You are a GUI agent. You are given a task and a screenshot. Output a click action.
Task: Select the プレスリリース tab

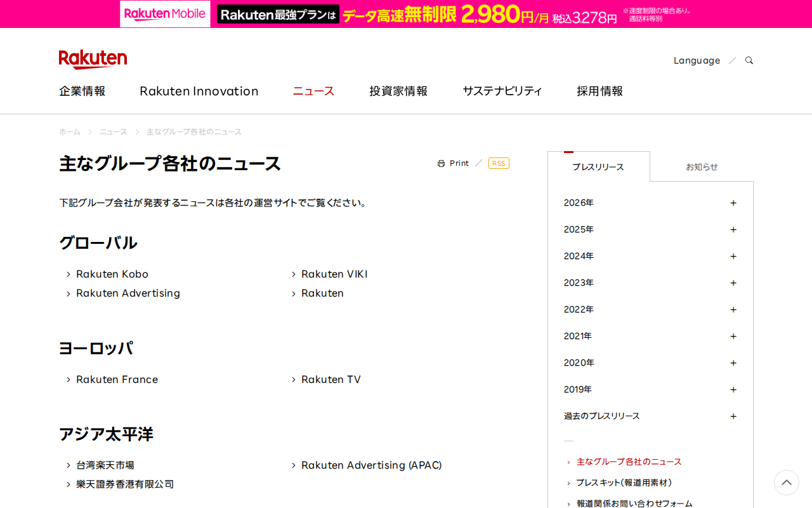pyautogui.click(x=598, y=166)
